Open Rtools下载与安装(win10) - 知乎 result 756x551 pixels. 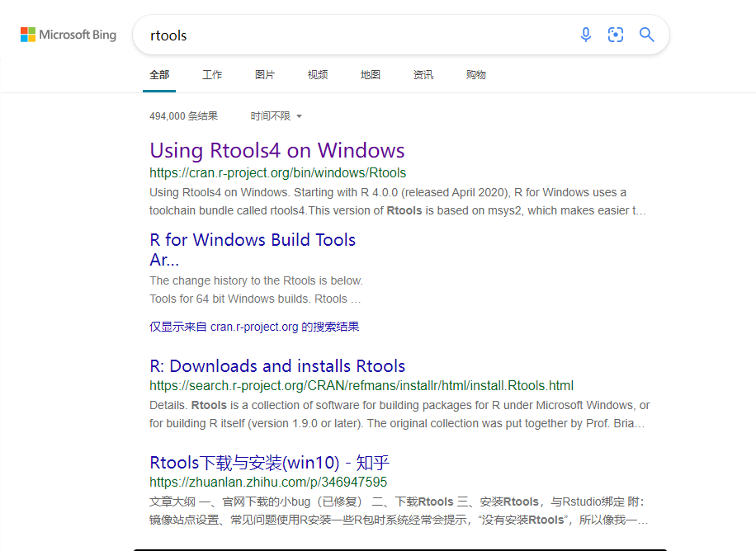tap(270, 463)
